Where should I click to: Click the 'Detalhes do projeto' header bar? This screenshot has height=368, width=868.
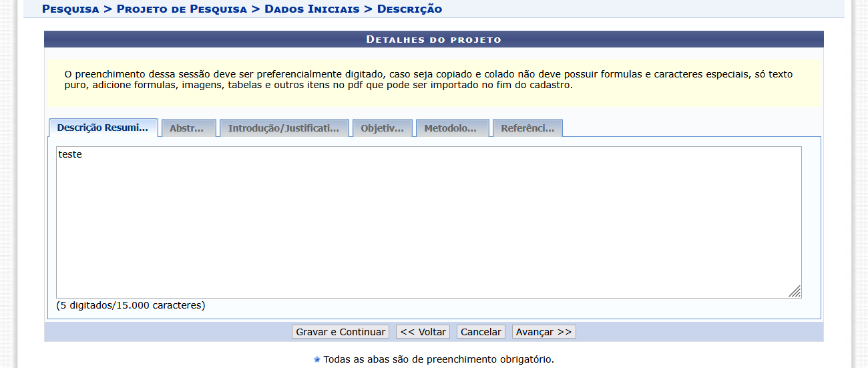(433, 39)
